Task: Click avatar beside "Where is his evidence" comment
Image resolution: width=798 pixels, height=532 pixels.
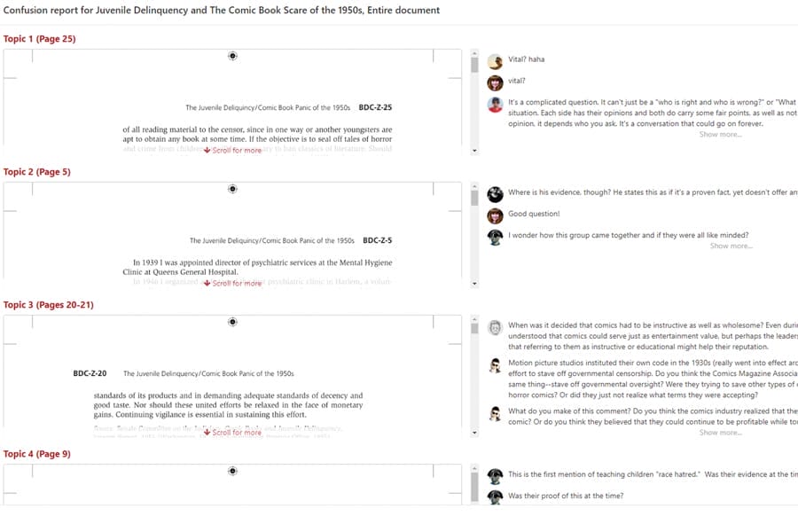Action: (495, 194)
